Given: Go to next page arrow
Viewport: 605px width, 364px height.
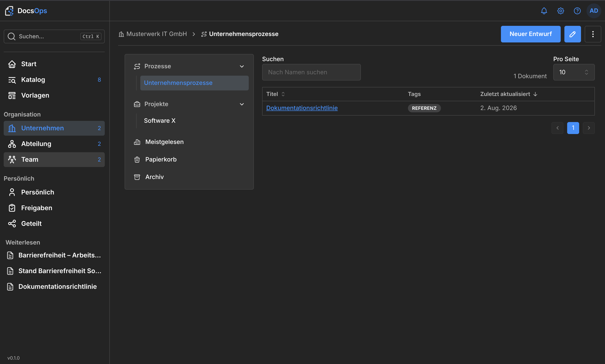Looking at the screenshot, I should (x=589, y=128).
